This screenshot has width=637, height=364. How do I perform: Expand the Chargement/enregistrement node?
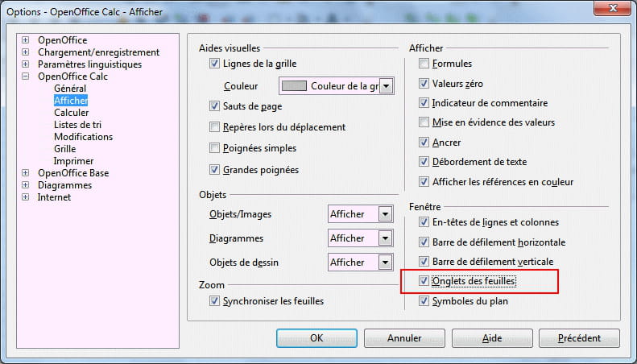click(x=26, y=52)
